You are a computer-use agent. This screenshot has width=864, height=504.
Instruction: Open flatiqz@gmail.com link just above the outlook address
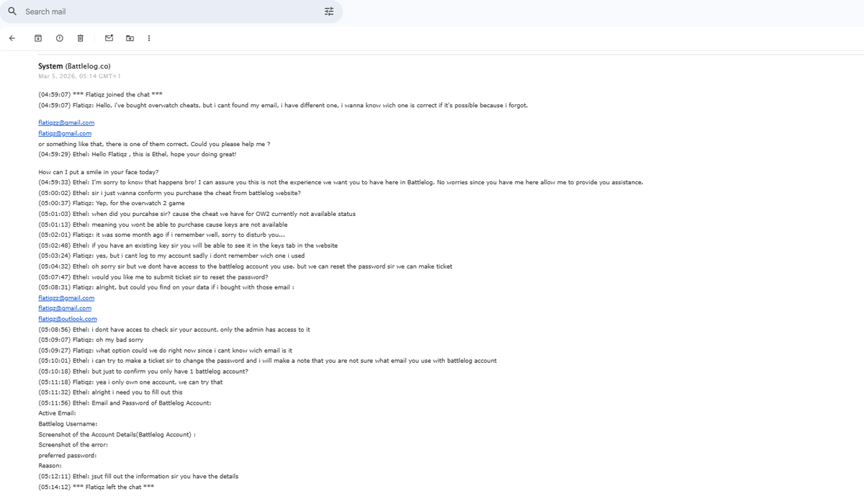pyautogui.click(x=65, y=308)
